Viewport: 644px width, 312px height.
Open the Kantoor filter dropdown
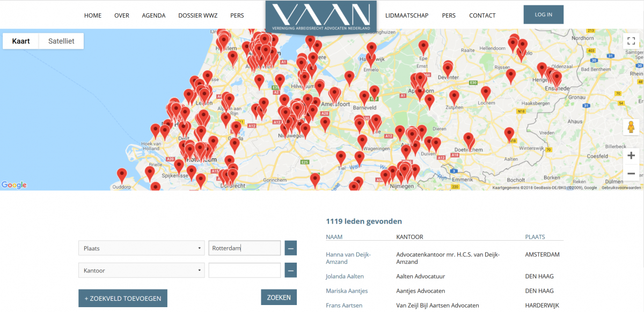[141, 270]
